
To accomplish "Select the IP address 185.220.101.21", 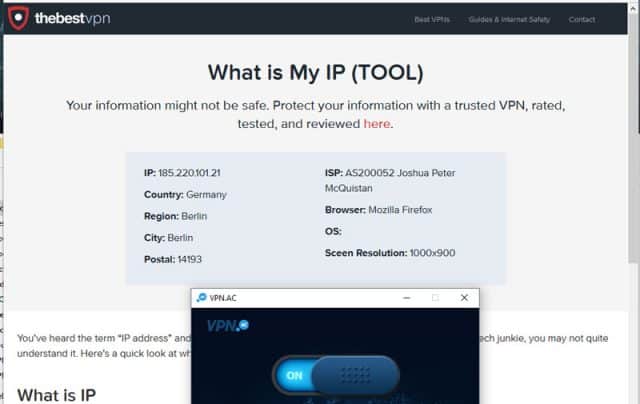I will [x=189, y=173].
